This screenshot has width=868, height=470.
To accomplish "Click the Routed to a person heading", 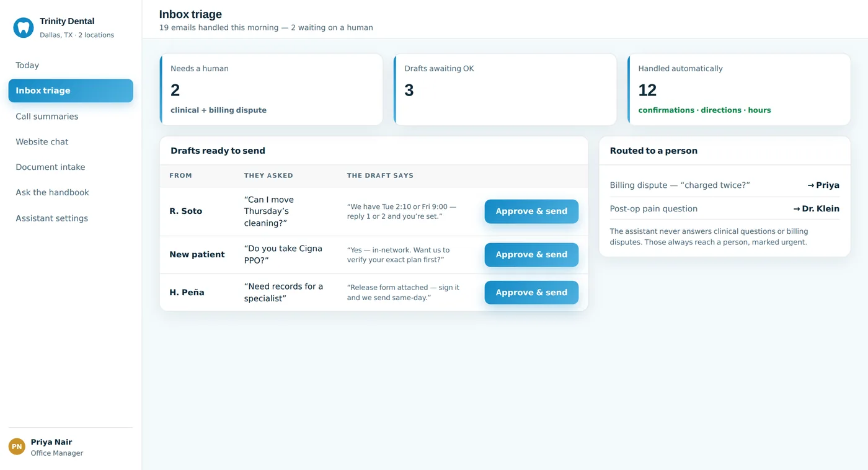I will [x=653, y=151].
